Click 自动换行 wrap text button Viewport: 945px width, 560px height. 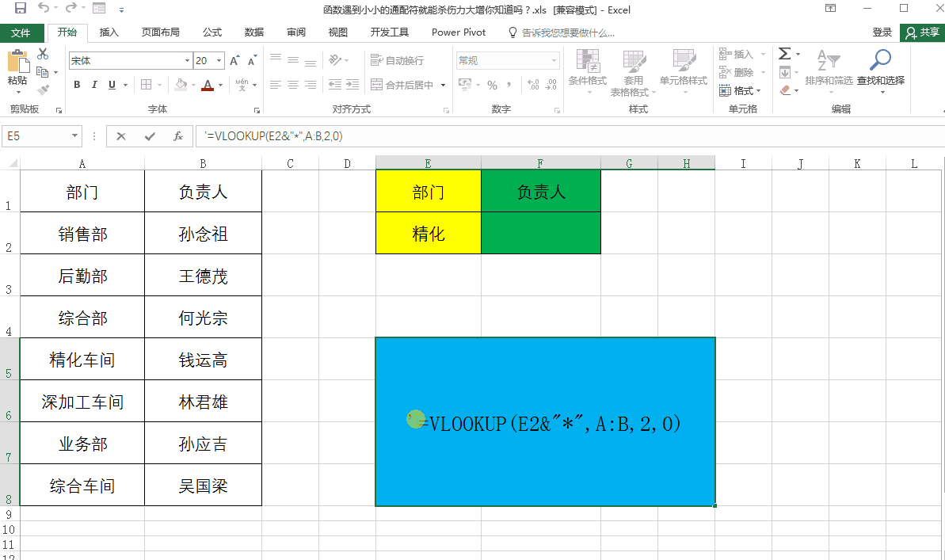[397, 60]
